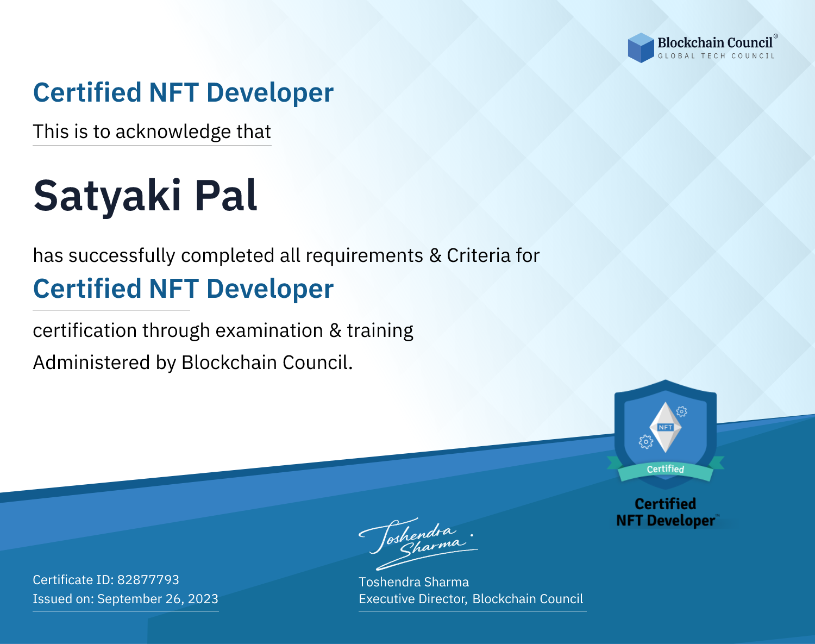The height and width of the screenshot is (644, 815).
Task: Click 'certification through examination & training' line
Action: [223, 331]
